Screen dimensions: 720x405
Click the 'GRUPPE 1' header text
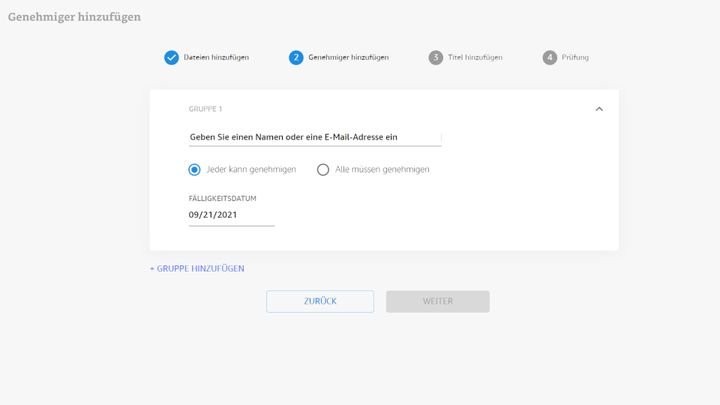coord(208,108)
